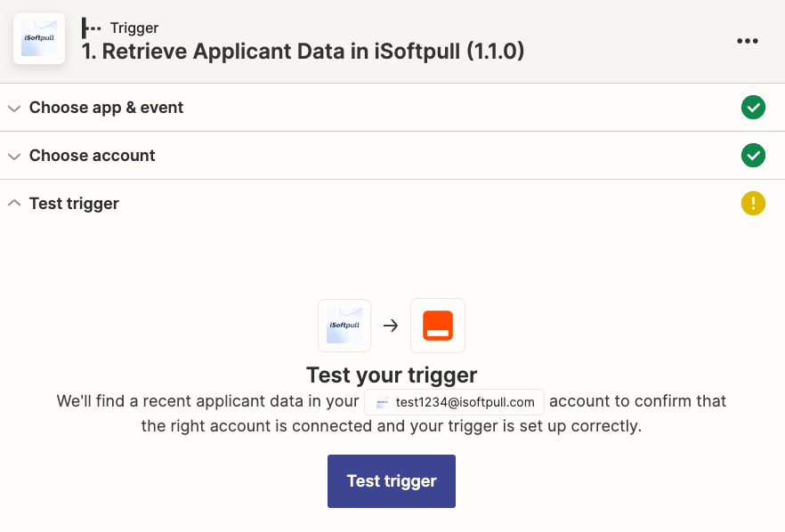Click the Choose account label
The image size is (785, 532).
click(x=93, y=156)
